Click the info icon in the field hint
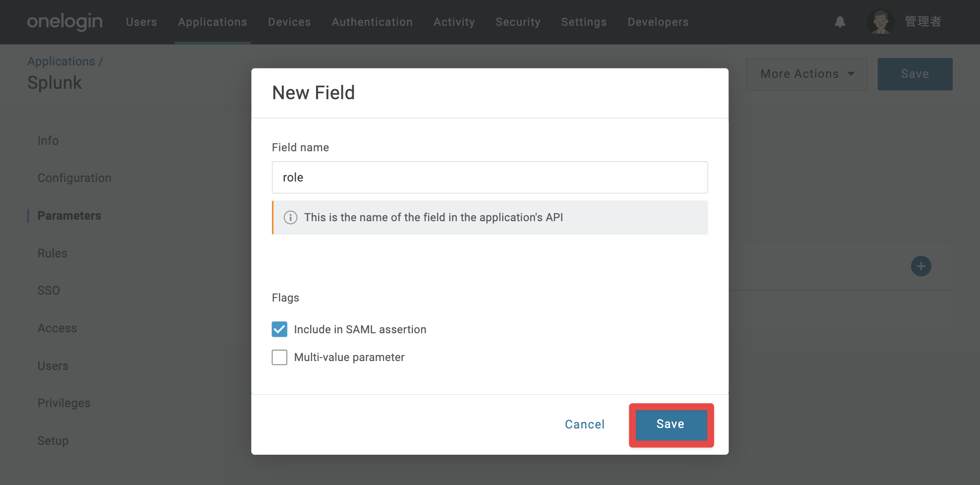 (x=290, y=218)
